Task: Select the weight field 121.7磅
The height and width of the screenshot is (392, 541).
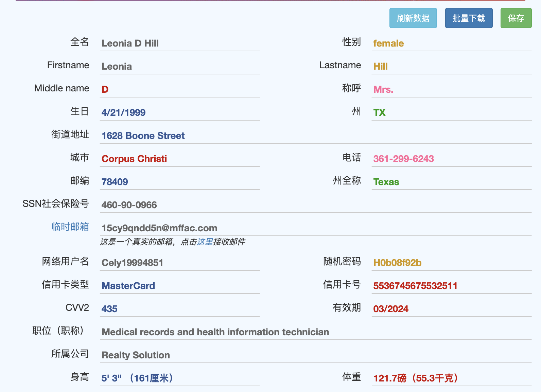Action: [452, 378]
